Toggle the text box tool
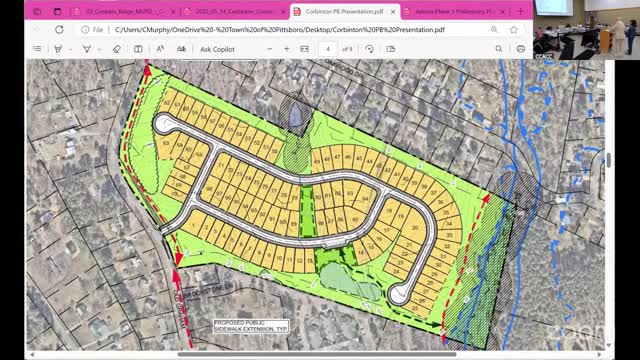Viewport: 640px width, 360px height. click(x=138, y=49)
